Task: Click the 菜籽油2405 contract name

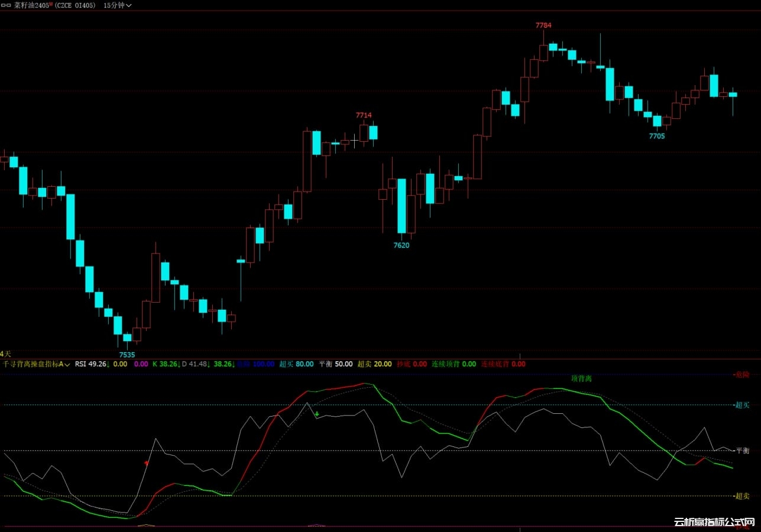Action: (31, 5)
